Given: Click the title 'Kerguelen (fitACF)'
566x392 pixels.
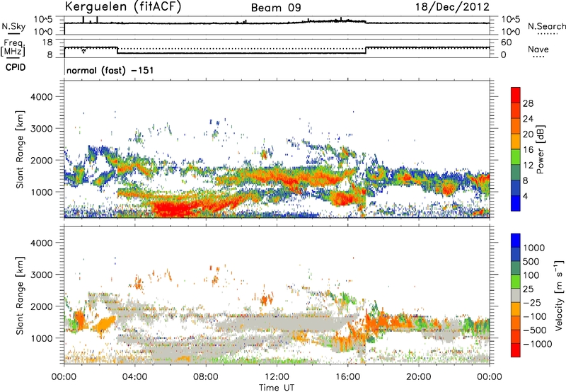Looking at the screenshot, I should (122, 7).
